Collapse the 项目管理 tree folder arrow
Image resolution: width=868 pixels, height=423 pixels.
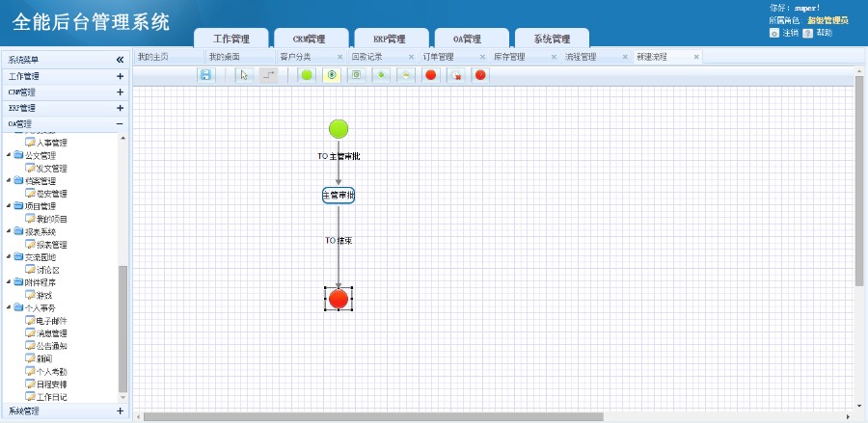point(9,206)
